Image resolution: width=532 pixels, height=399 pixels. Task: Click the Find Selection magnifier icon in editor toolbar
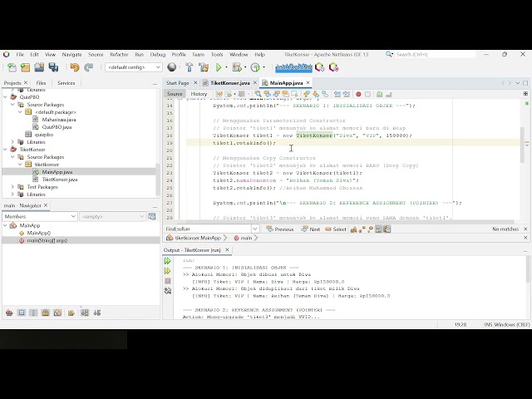pyautogui.click(x=258, y=94)
